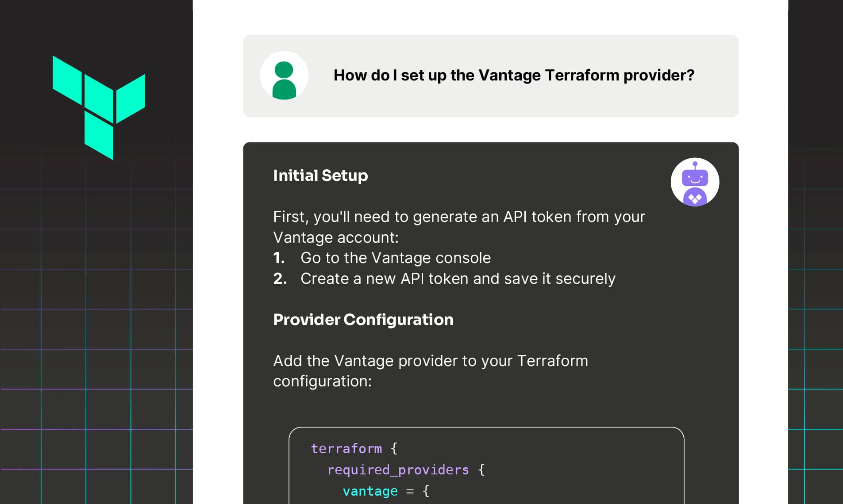This screenshot has width=843, height=504.
Task: Click the "required_providers {" code line
Action: 406,470
